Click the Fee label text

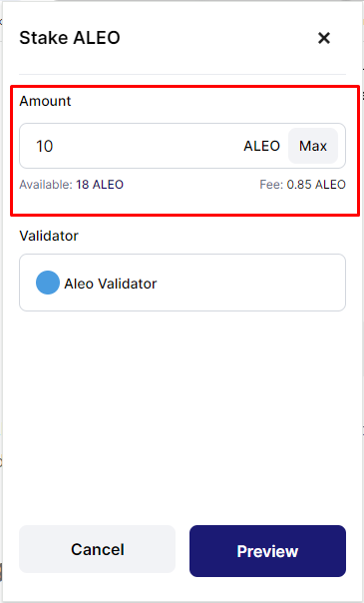[x=271, y=185]
